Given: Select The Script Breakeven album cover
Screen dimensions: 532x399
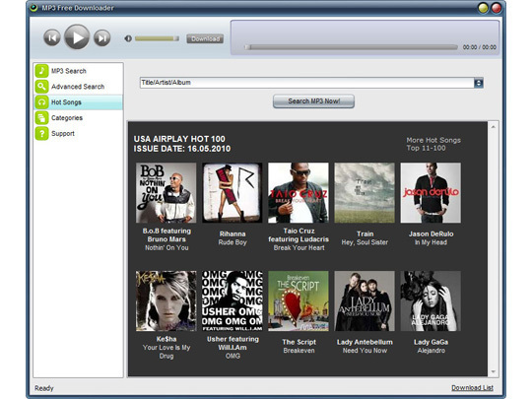Looking at the screenshot, I should [299, 300].
